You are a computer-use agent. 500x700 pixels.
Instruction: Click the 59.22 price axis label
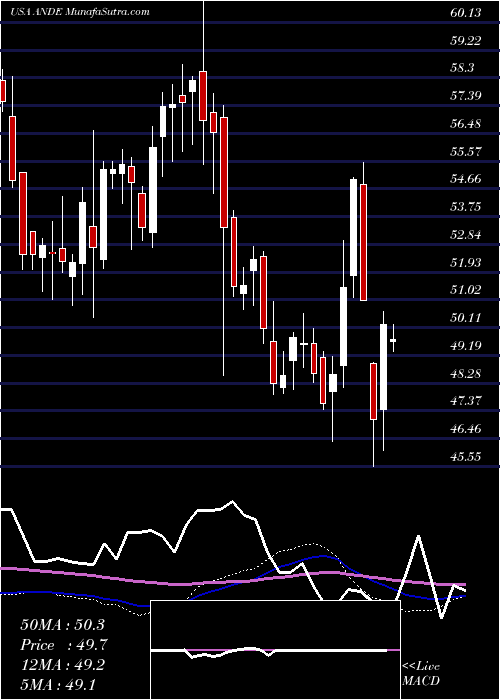click(466, 41)
